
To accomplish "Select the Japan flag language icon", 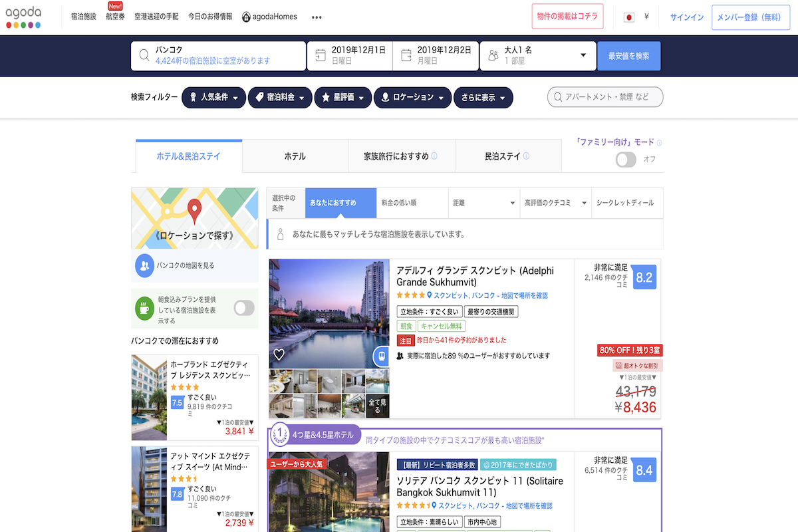I will [628, 17].
